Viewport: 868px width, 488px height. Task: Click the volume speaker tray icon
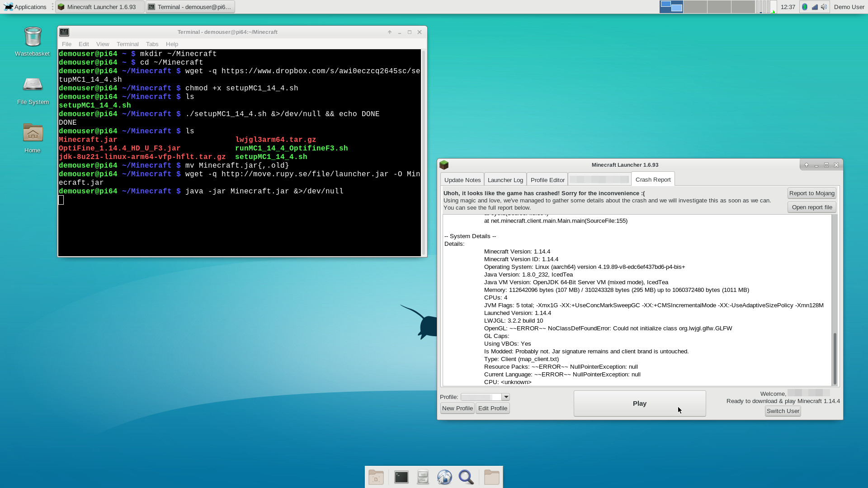[824, 7]
